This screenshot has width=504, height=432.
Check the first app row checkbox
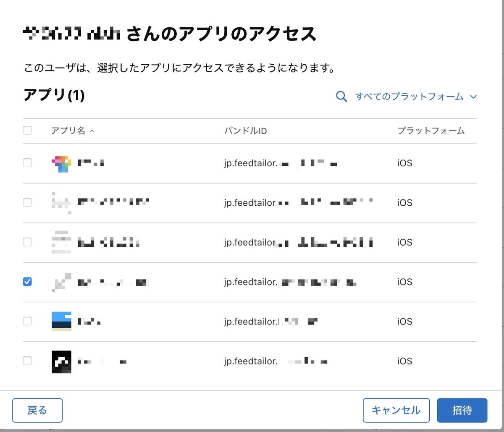tap(27, 163)
